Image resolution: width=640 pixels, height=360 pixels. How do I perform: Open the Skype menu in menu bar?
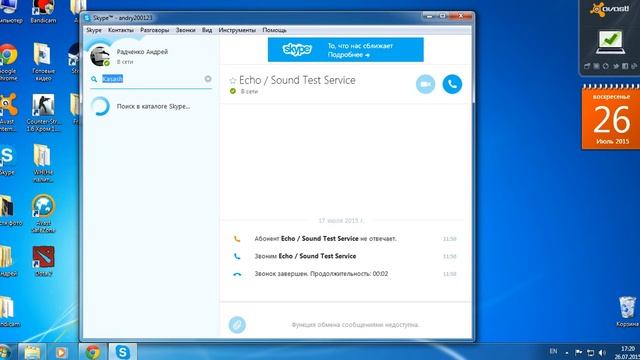[x=94, y=30]
